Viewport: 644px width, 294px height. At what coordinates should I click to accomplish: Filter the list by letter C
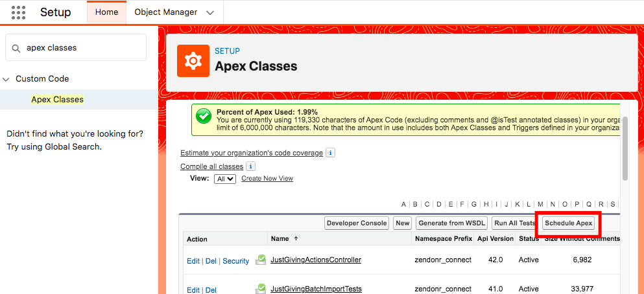pos(427,204)
